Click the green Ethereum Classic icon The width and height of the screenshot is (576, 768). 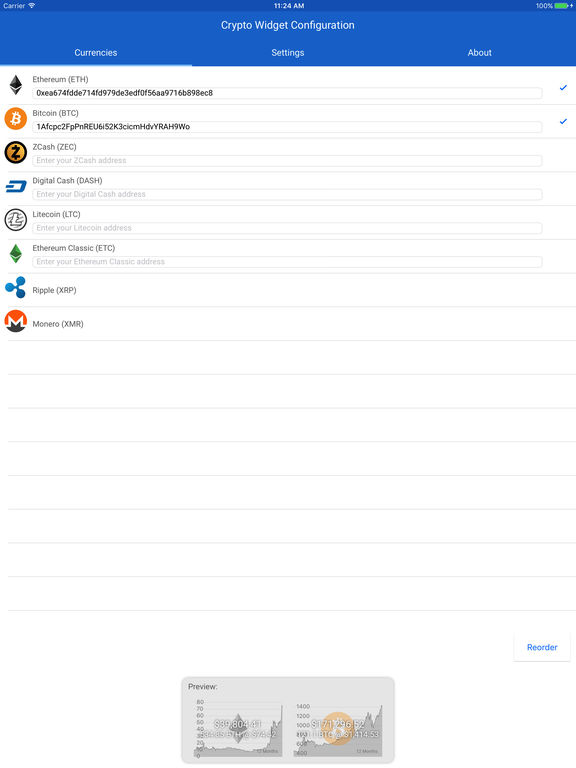click(16, 254)
